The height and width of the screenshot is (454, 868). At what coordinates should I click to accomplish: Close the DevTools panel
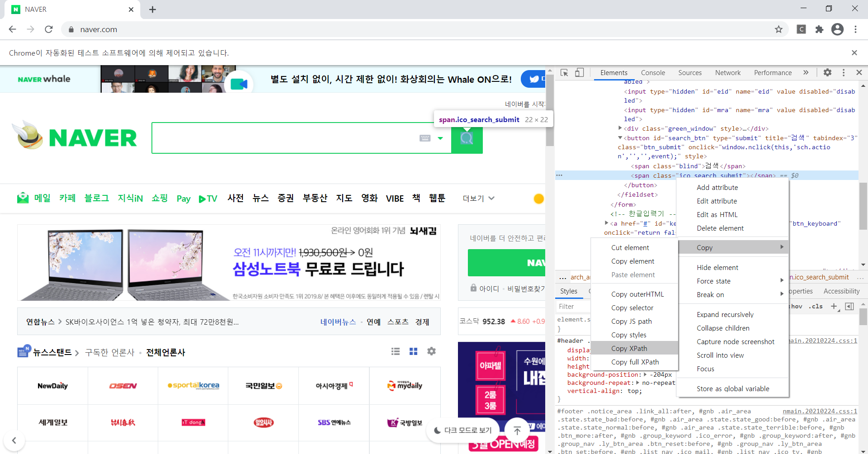(859, 72)
